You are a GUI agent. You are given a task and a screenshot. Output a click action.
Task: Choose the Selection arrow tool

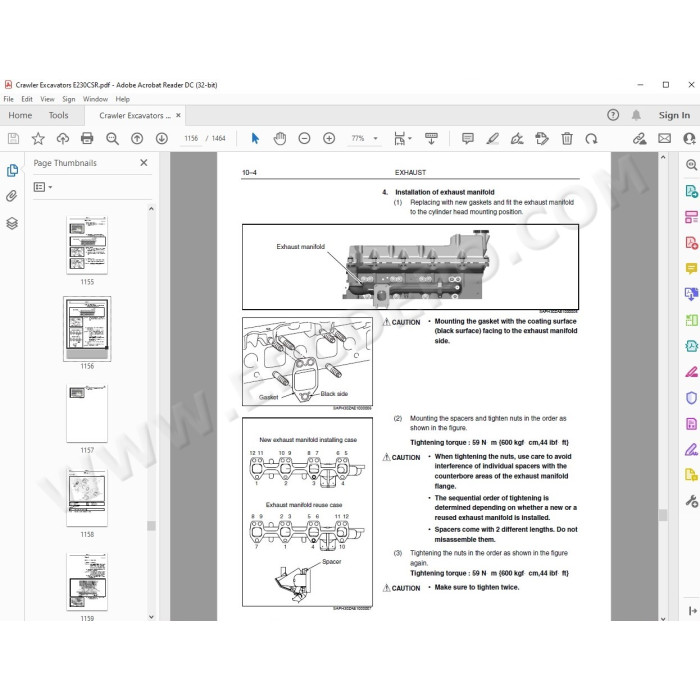coord(255,138)
